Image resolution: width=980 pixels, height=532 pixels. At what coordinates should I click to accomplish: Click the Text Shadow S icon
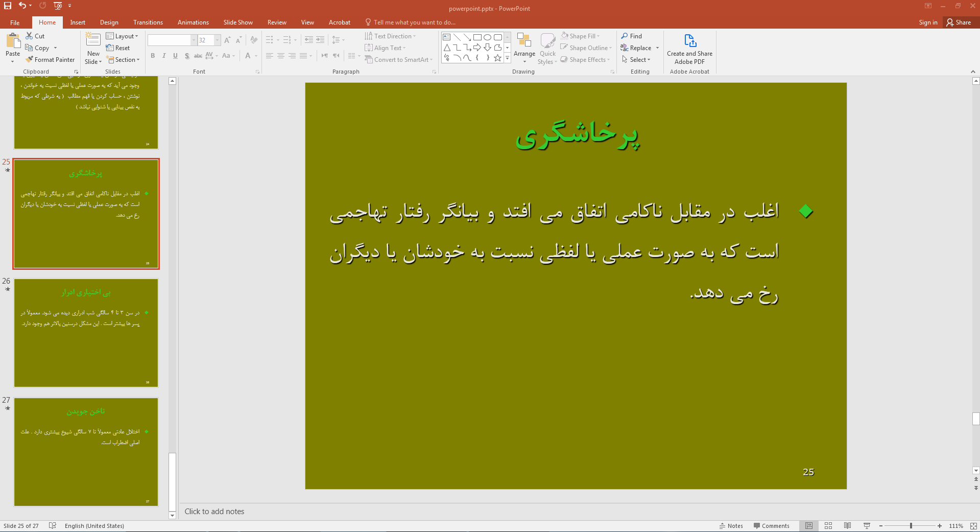[187, 56]
